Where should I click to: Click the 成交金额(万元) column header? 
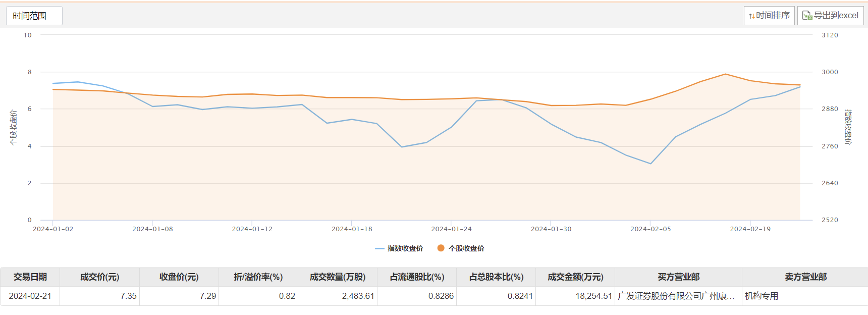tap(575, 277)
